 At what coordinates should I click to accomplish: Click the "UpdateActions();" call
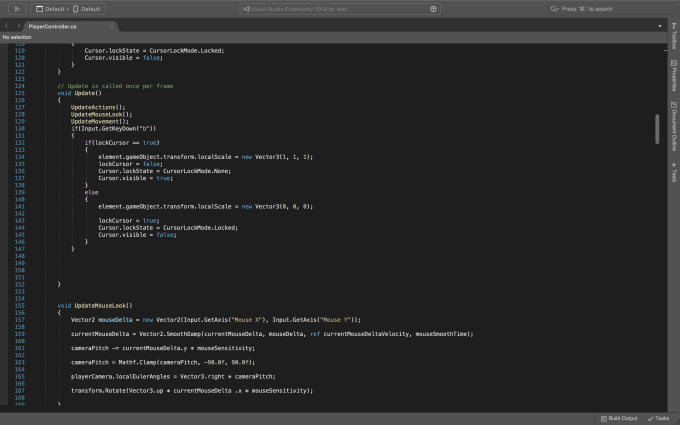[98, 108]
